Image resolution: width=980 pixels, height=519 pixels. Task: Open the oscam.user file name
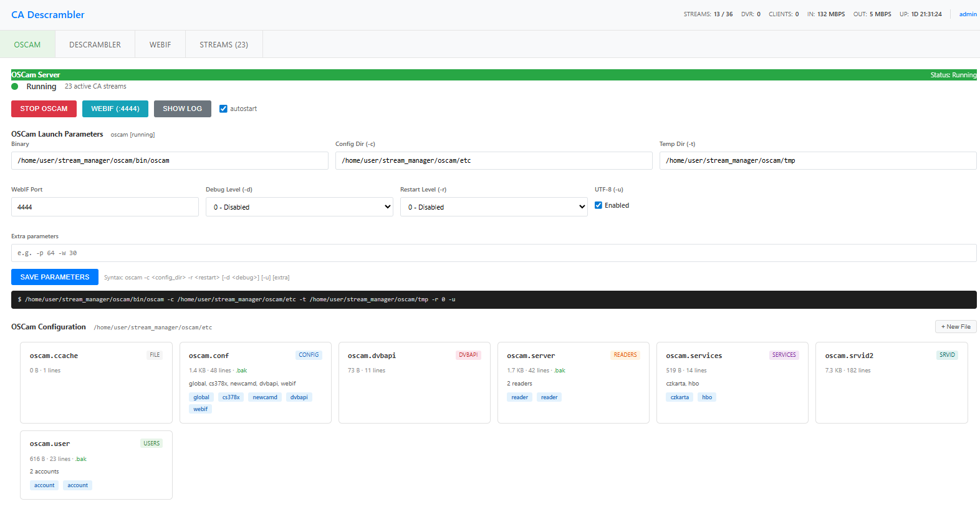(50, 444)
